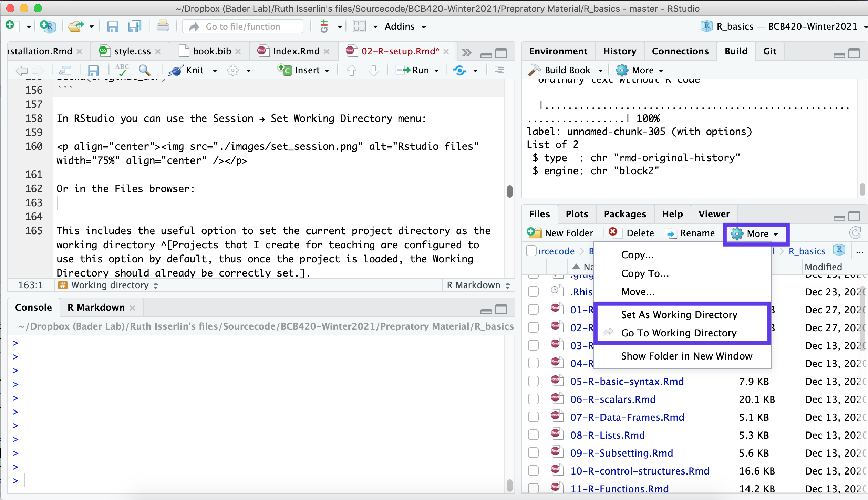Close the style.css editor tab
Image resolution: width=868 pixels, height=500 pixels.
pyautogui.click(x=158, y=51)
